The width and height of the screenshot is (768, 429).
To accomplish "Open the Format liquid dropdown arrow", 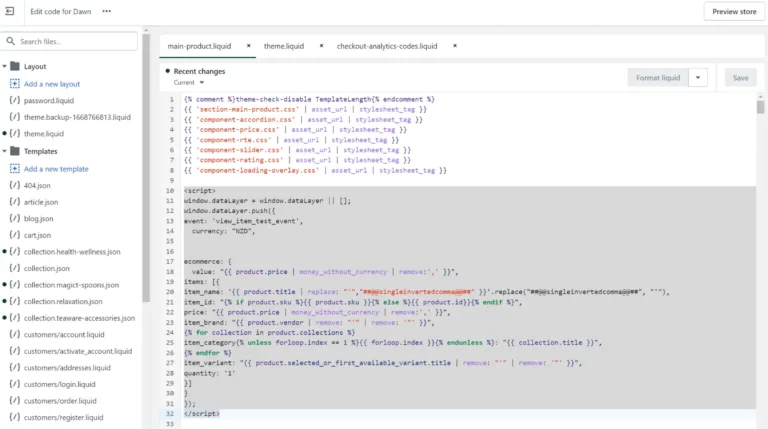I will (x=698, y=78).
